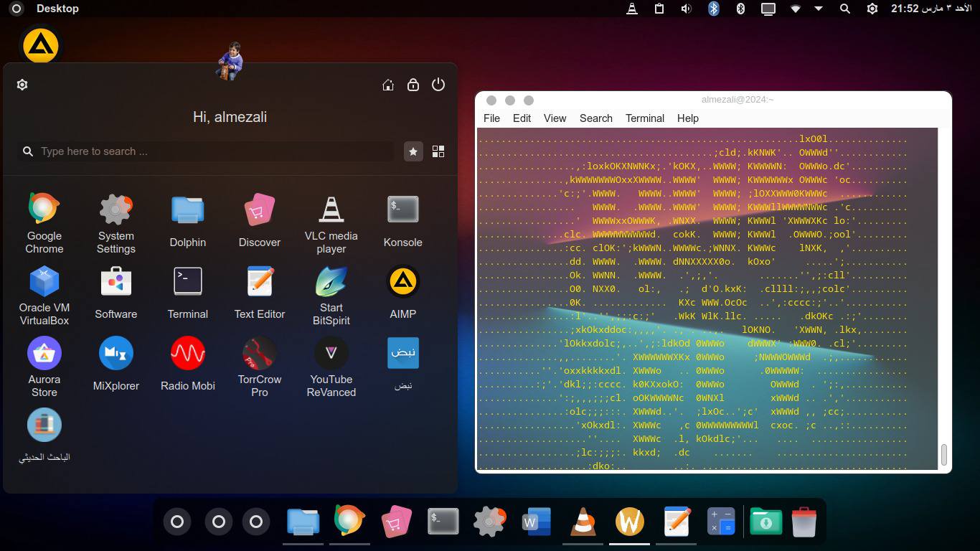
Task: Open the View menu in terminal
Action: (x=555, y=118)
